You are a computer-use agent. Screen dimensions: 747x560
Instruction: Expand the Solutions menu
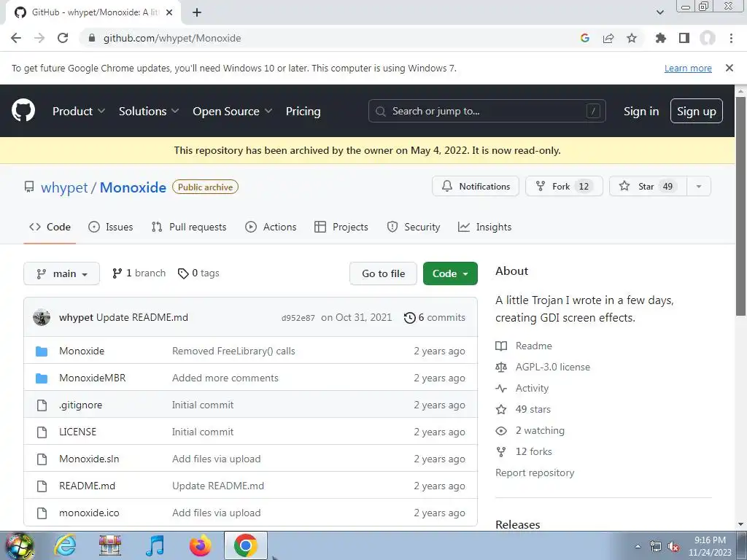point(149,111)
